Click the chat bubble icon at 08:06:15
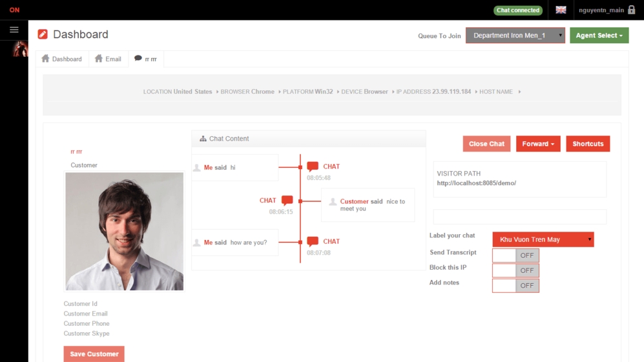Screen dimensions: 644x362 (287, 200)
